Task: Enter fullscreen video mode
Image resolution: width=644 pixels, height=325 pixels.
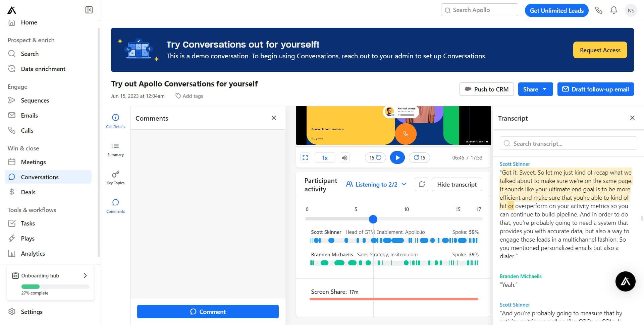Action: 305,158
